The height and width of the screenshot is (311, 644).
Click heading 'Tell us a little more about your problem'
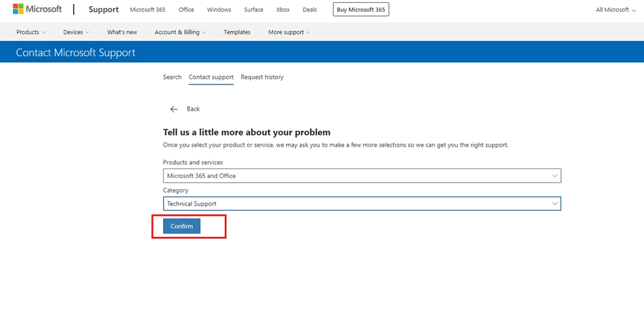(x=247, y=132)
